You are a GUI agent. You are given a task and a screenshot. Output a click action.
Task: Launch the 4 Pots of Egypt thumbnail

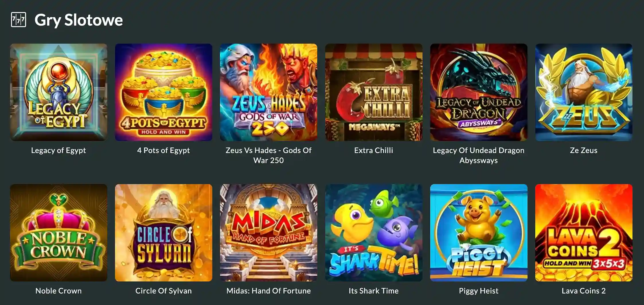(x=163, y=92)
